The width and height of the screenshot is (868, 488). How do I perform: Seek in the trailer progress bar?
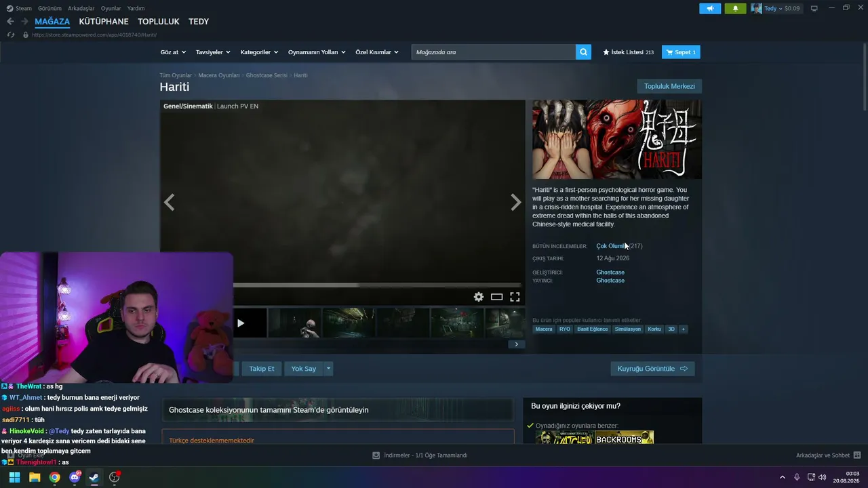coord(376,285)
